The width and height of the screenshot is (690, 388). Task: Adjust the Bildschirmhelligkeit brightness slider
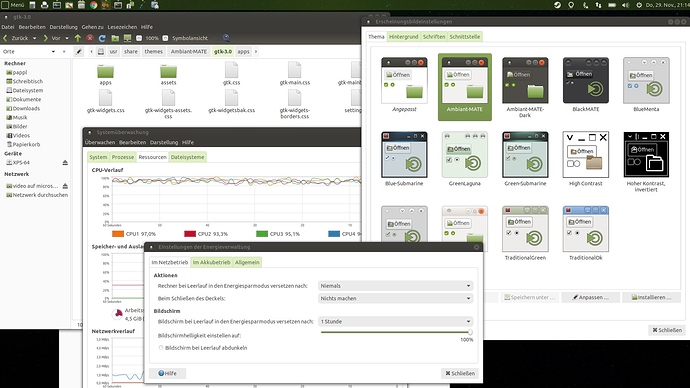[396, 333]
